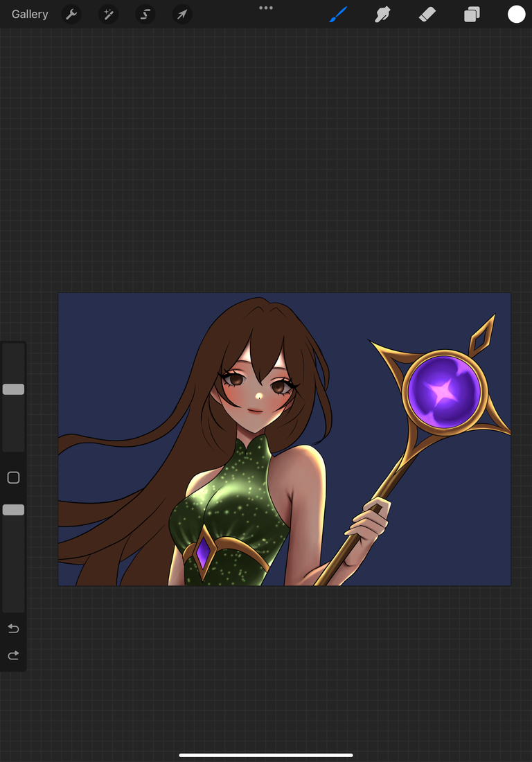The height and width of the screenshot is (762, 532).
Task: Open the white color picker swatch
Action: 517,15
